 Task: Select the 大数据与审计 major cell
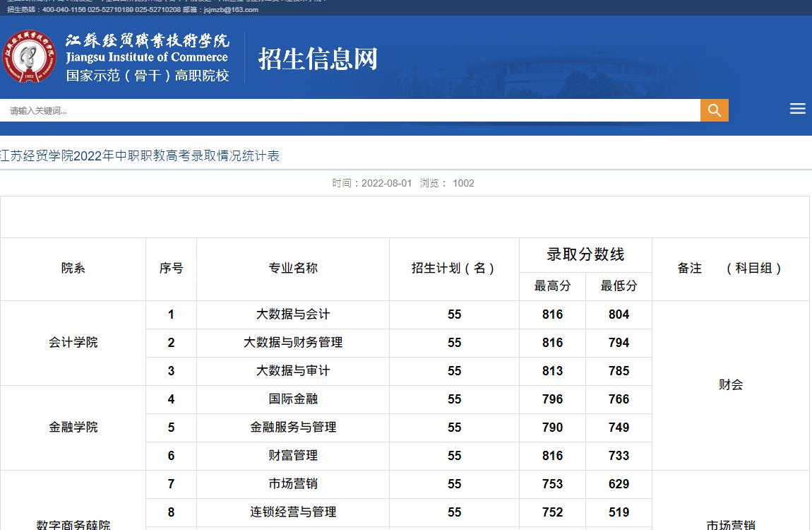tap(293, 371)
